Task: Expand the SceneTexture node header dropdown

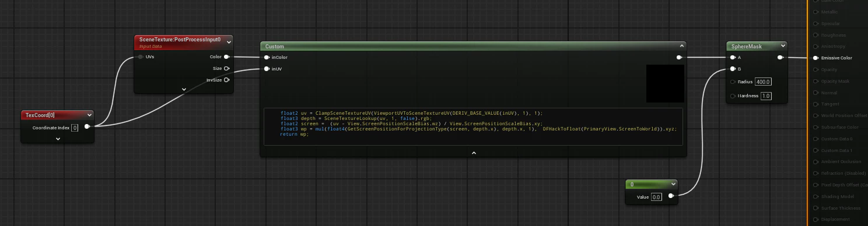Action: tap(228, 40)
